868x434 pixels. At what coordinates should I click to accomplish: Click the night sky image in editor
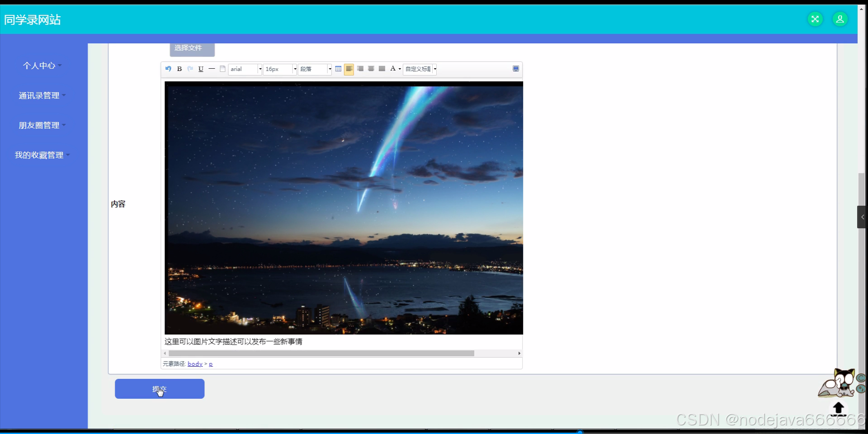[x=344, y=208]
